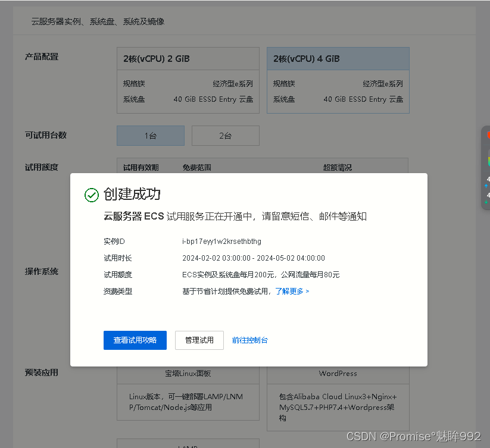The height and width of the screenshot is (448, 490).
Task: Open the 了解更多 link
Action: (292, 292)
